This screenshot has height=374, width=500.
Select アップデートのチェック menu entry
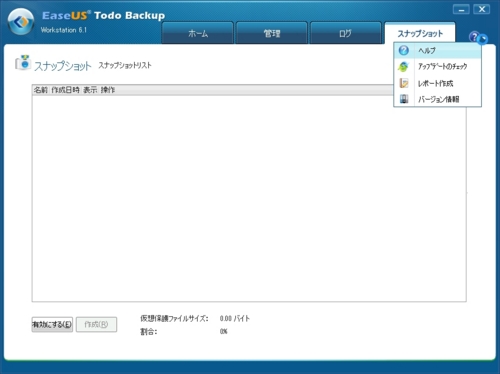(438, 67)
